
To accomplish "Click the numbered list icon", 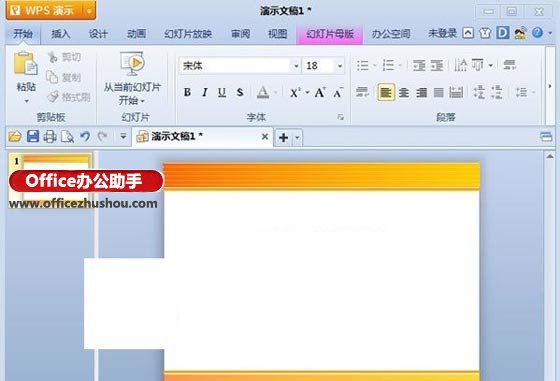I will coord(388,65).
